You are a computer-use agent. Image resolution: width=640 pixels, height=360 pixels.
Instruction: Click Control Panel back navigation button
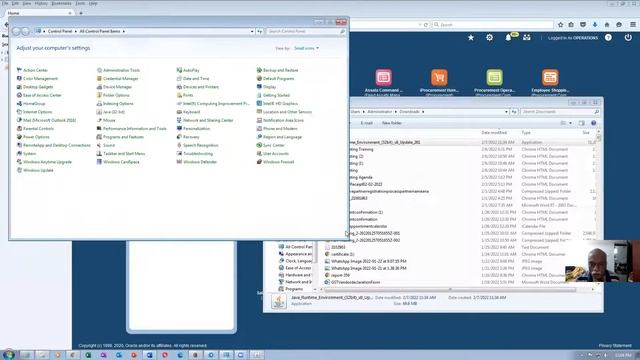(x=16, y=31)
